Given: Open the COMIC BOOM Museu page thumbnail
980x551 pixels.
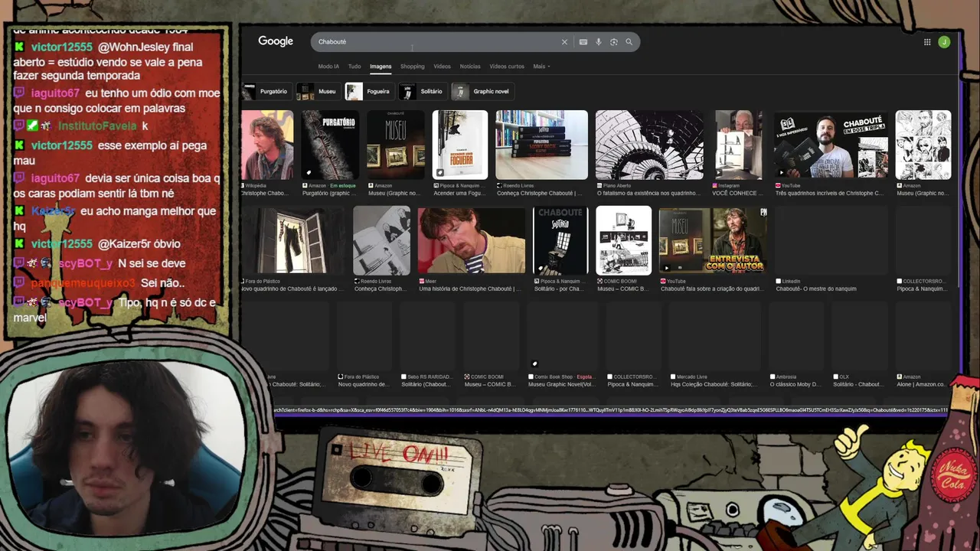Looking at the screenshot, I should (624, 240).
